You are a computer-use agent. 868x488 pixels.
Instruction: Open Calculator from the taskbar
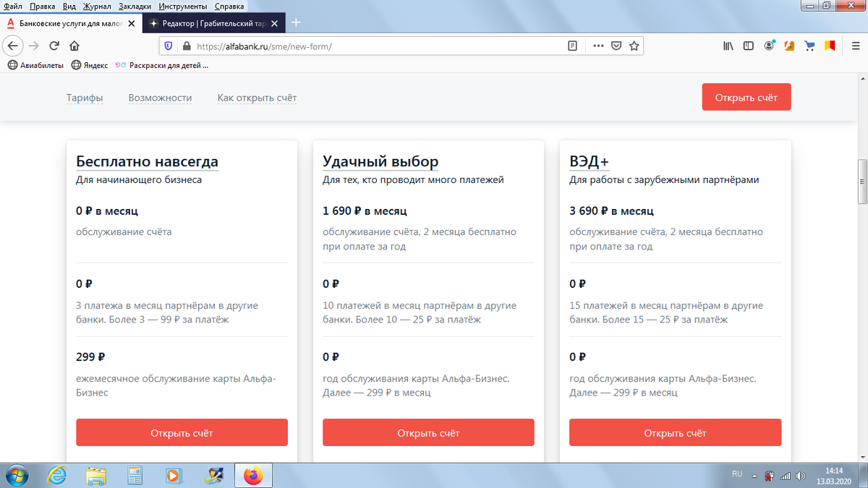[135, 476]
